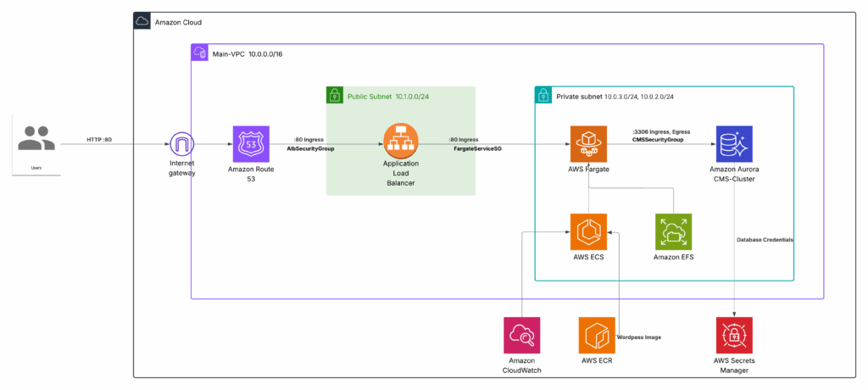Select the Amazon Aurora database icon

tap(734, 144)
